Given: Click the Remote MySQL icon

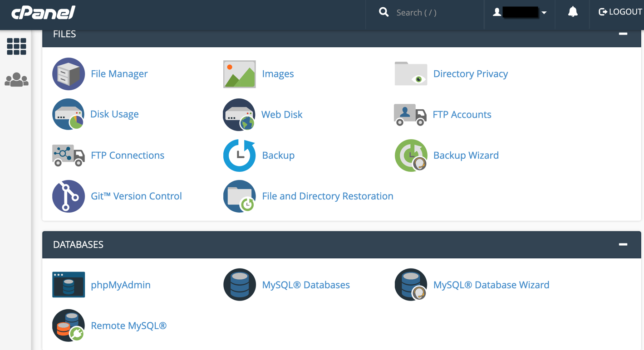Looking at the screenshot, I should tap(69, 326).
